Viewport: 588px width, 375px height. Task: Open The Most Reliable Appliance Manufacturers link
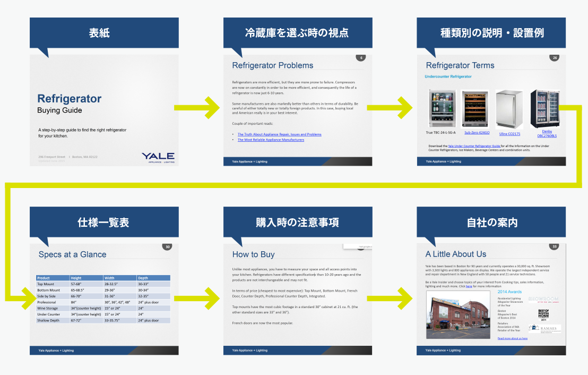tap(271, 140)
